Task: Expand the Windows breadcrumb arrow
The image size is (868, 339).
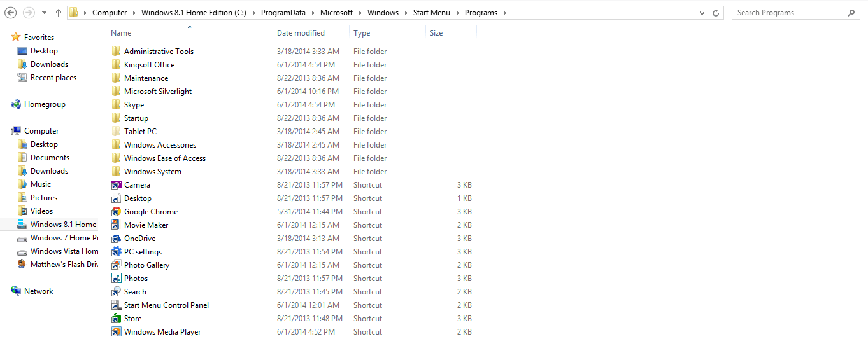Action: tap(405, 13)
